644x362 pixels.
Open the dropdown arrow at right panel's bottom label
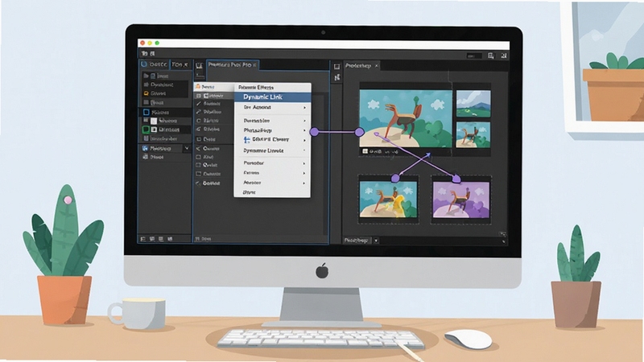pos(376,241)
